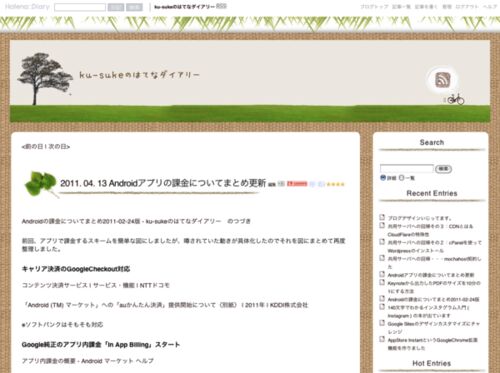
Task: Select the 詳細 radio button
Action: (383, 178)
